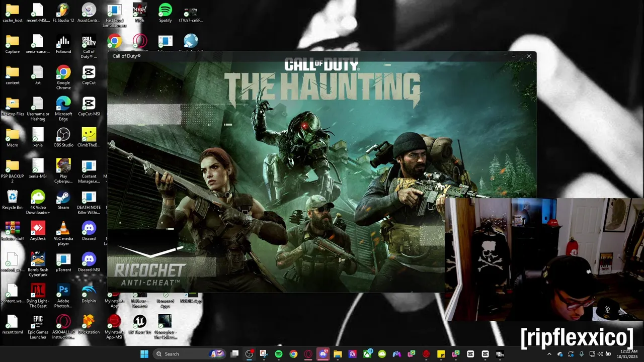Open the recent.toml file
This screenshot has width=644, height=362.
(x=13, y=325)
